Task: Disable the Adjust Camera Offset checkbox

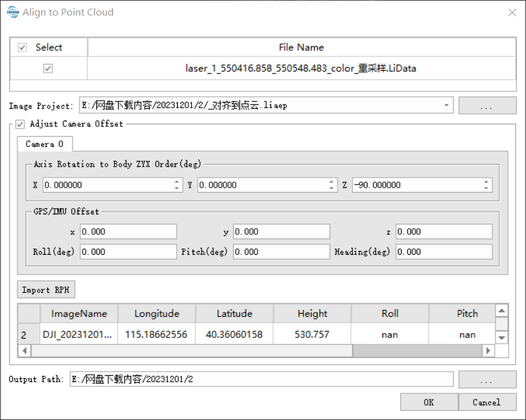Action: tap(21, 124)
